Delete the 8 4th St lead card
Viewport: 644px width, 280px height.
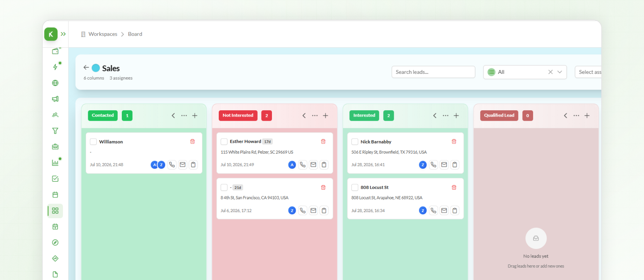pos(323,187)
